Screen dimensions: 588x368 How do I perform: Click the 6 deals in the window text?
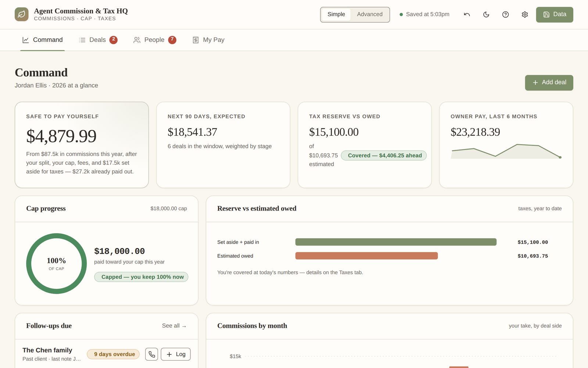point(220,146)
